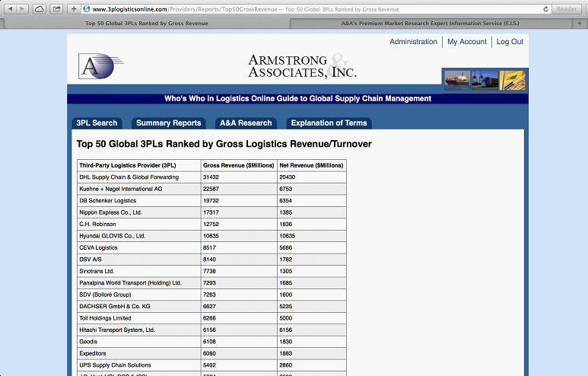Click gross revenue value 22587
Image resolution: width=588 pixels, height=376 pixels.
[211, 189]
